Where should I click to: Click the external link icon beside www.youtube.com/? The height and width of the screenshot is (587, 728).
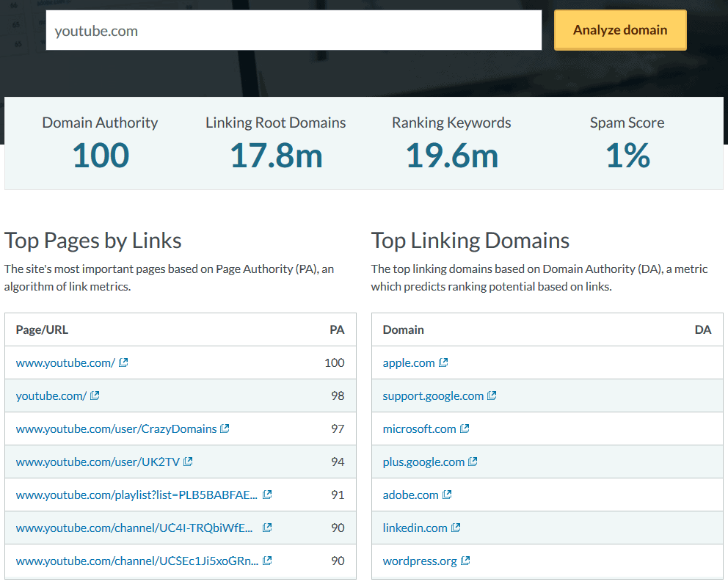[123, 362]
